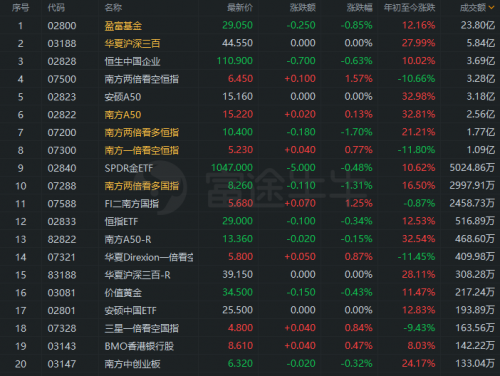Image resolution: width=500 pixels, height=376 pixels.
Task: Select the 价值黄金 entry
Action: pos(250,292)
